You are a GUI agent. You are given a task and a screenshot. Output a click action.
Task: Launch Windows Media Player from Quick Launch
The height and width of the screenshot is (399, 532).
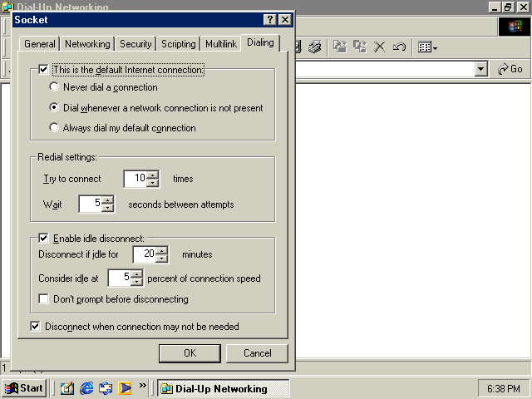[125, 388]
